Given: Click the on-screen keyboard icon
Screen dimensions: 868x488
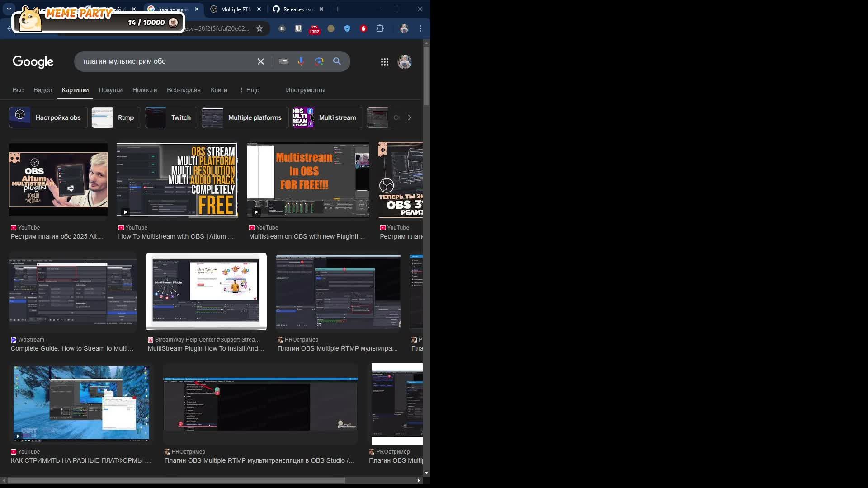Looking at the screenshot, I should (x=283, y=61).
